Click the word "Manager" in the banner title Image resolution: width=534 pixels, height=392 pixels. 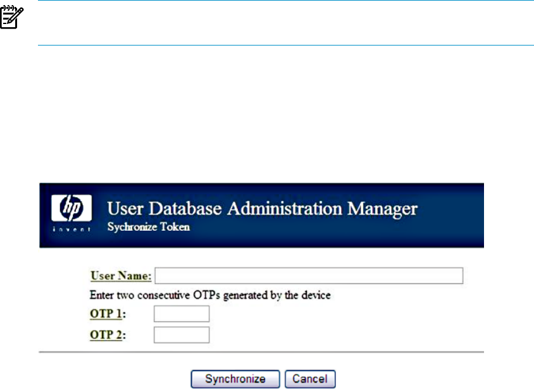coord(382,209)
